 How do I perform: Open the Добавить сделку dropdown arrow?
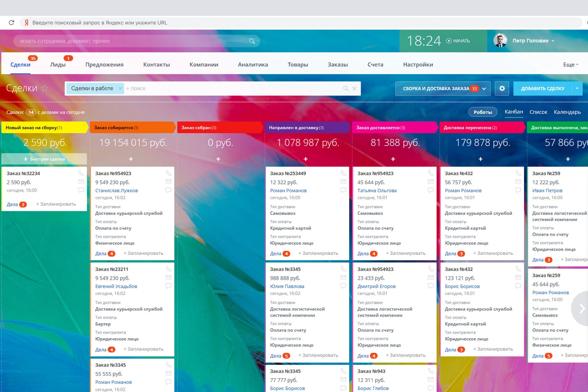click(577, 89)
